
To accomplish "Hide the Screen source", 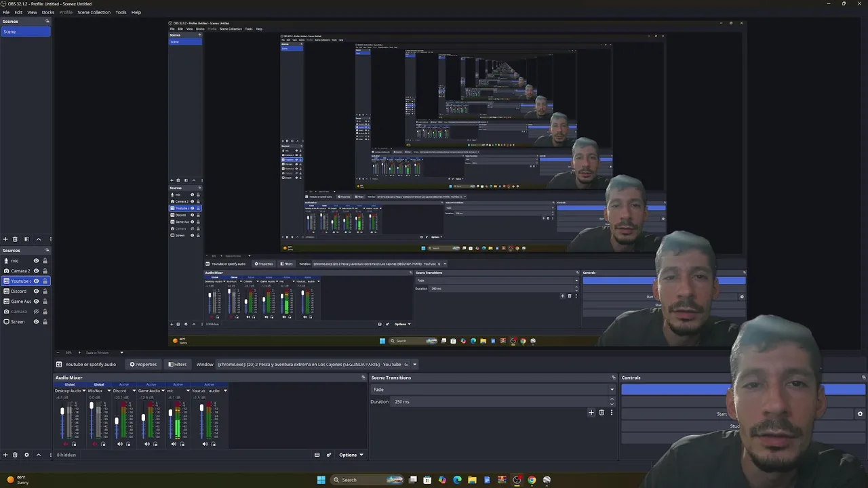I will pos(37,322).
